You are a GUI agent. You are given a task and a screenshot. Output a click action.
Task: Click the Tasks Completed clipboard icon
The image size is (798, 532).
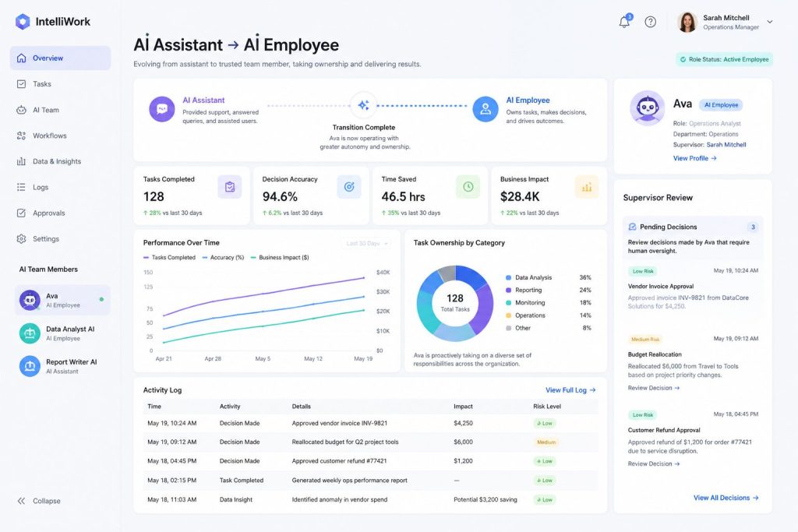pos(230,187)
